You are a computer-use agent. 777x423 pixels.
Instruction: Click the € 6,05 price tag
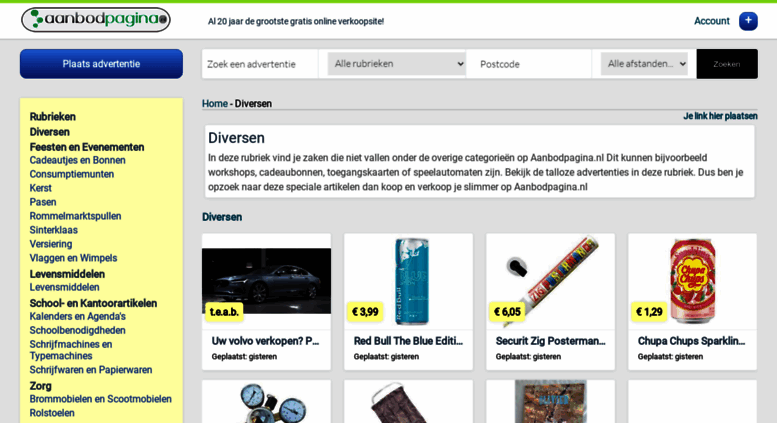click(507, 312)
